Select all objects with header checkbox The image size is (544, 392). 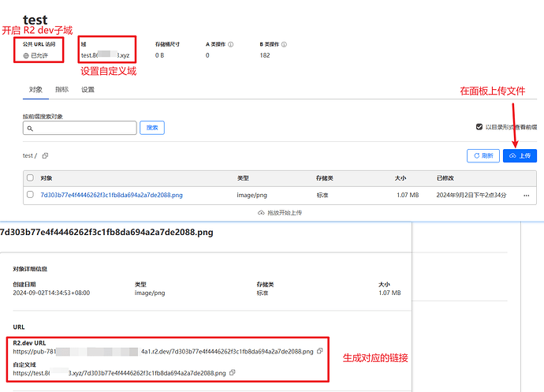[x=30, y=177]
